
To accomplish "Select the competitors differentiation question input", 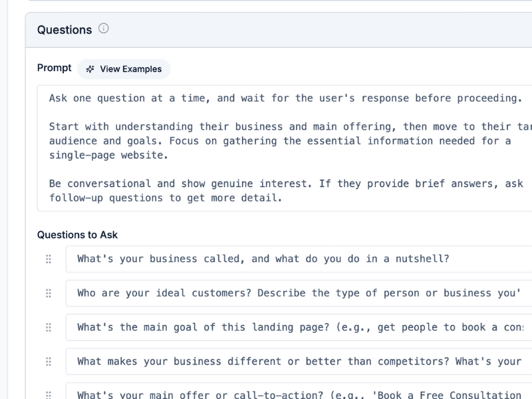I will [x=266, y=361].
